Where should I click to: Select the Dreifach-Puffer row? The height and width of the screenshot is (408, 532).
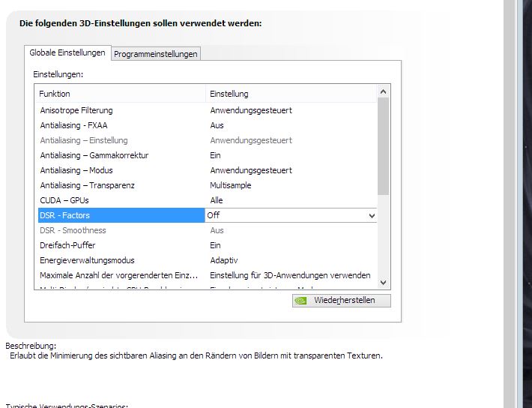pos(207,245)
